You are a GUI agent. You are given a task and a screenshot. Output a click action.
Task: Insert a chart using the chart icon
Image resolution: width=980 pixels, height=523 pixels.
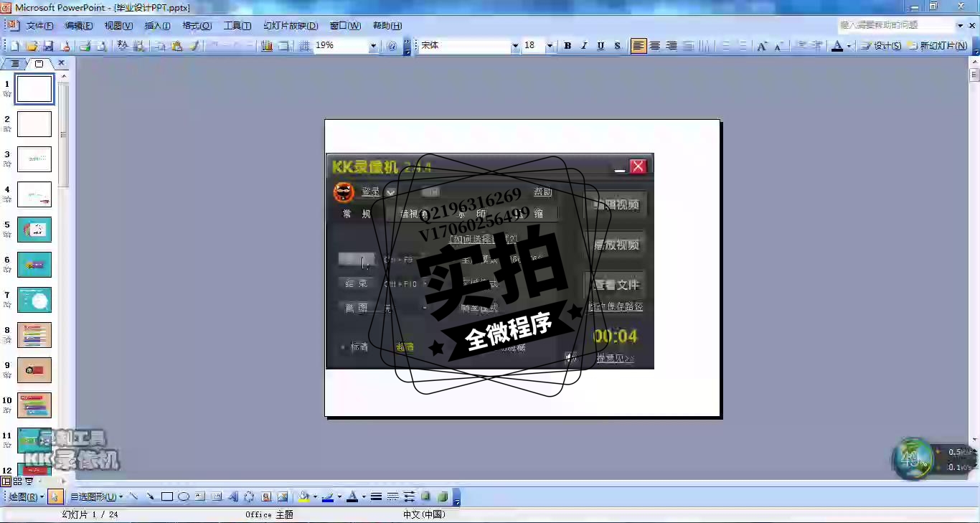(266, 46)
